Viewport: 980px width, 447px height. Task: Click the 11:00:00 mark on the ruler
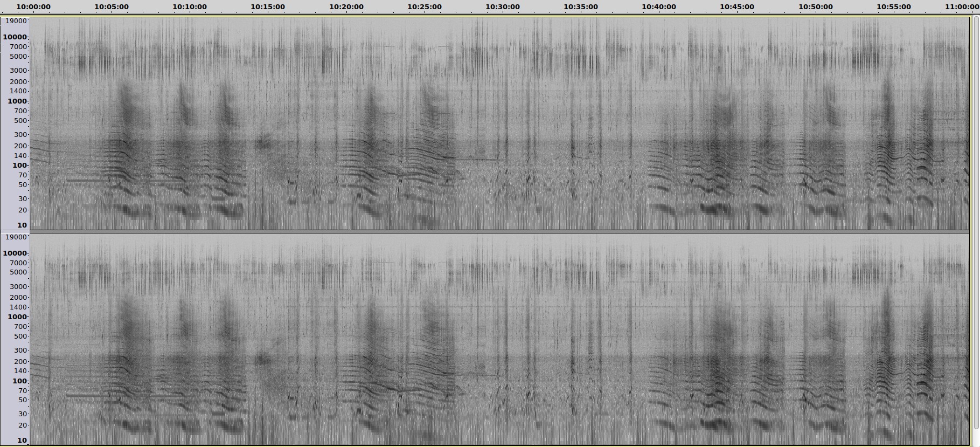(x=962, y=7)
